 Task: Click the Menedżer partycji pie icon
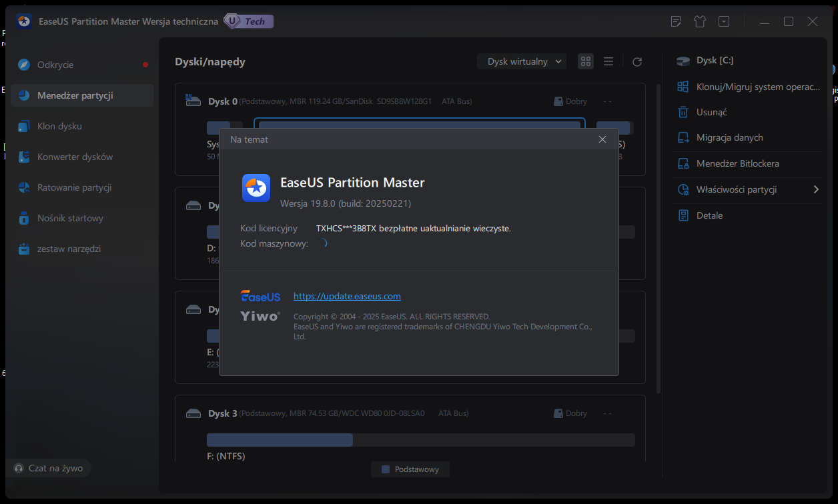pyautogui.click(x=24, y=95)
